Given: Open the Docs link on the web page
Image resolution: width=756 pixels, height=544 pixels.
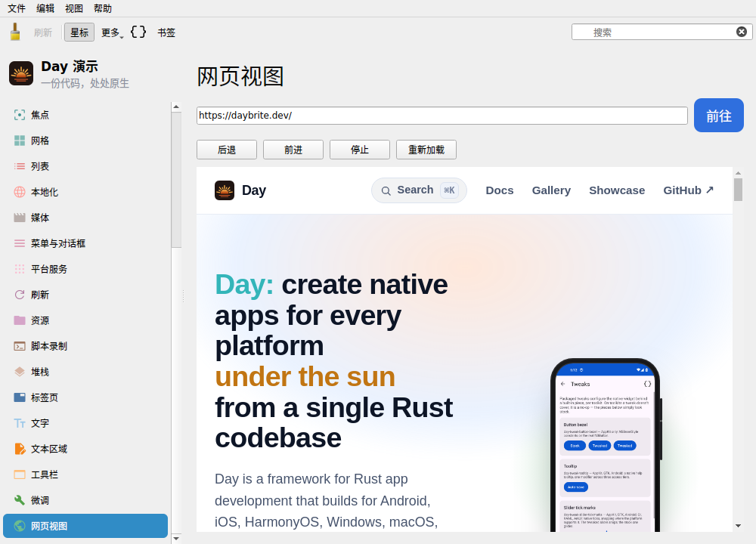Looking at the screenshot, I should 500,190.
